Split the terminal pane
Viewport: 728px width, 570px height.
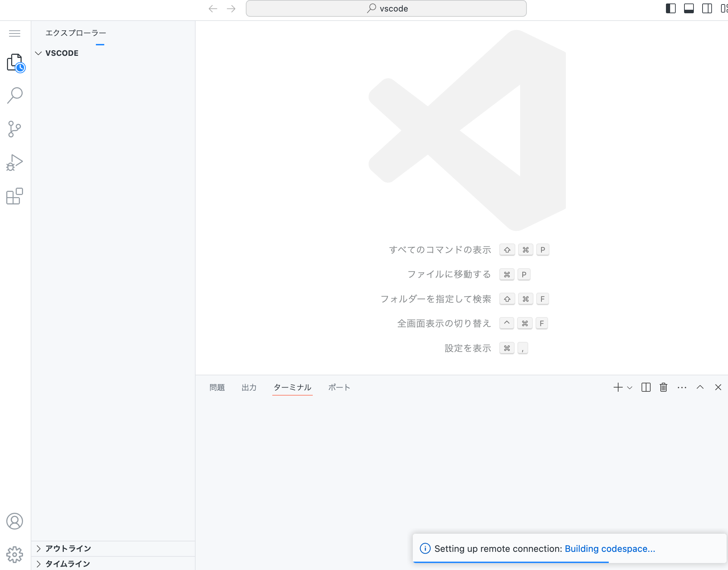(646, 387)
